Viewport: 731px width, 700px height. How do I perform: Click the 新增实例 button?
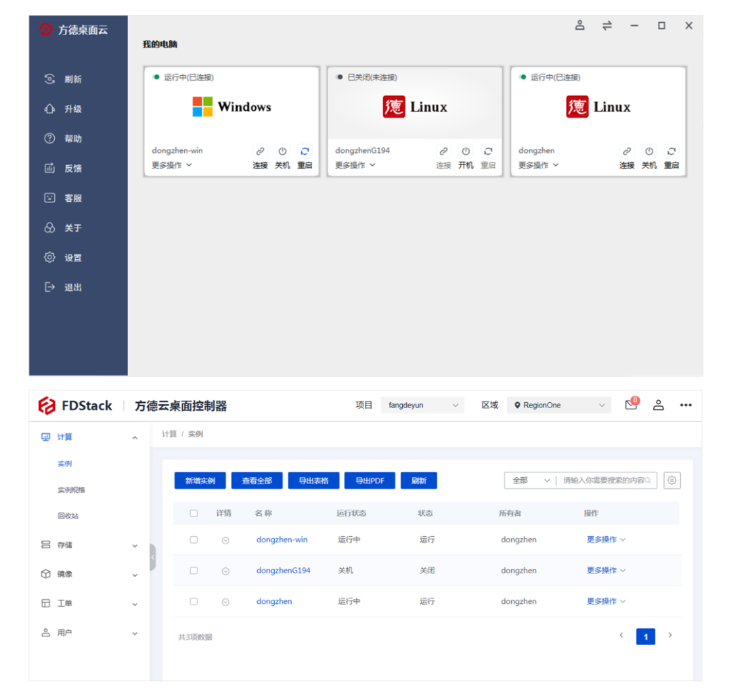[200, 481]
